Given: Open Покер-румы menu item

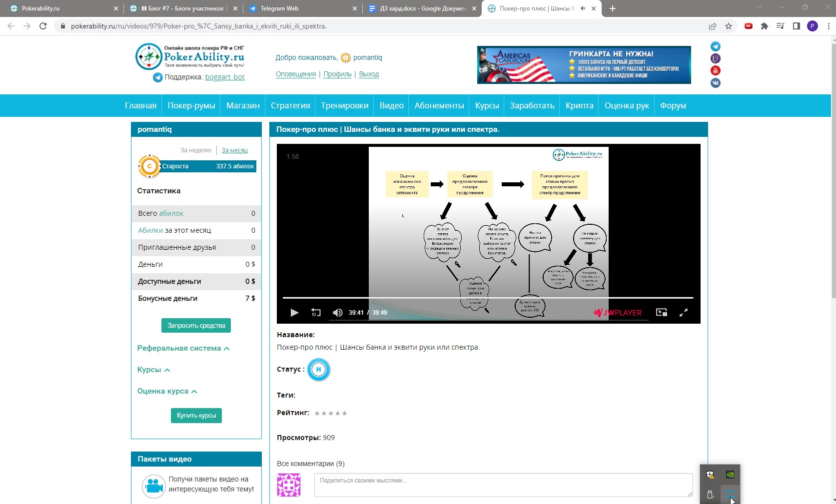Looking at the screenshot, I should click(191, 105).
